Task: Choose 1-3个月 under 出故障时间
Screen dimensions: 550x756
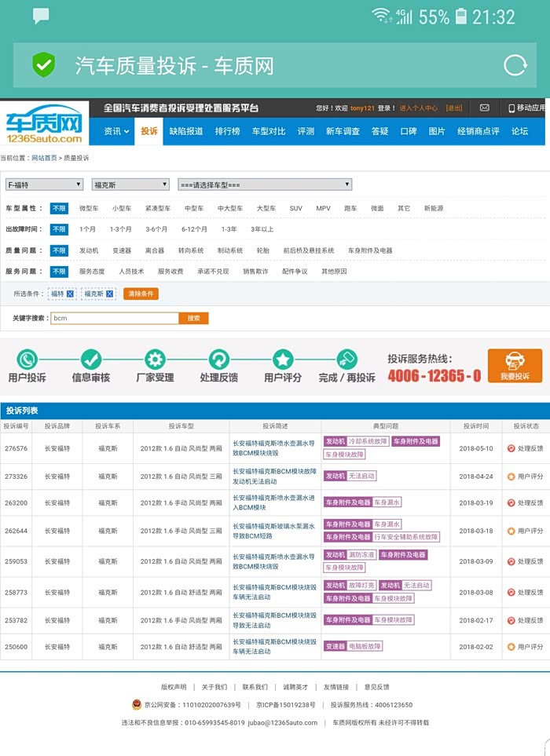Action: [x=120, y=229]
